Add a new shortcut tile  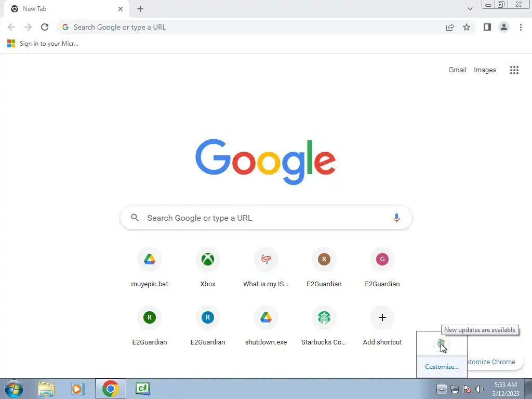[x=382, y=326]
